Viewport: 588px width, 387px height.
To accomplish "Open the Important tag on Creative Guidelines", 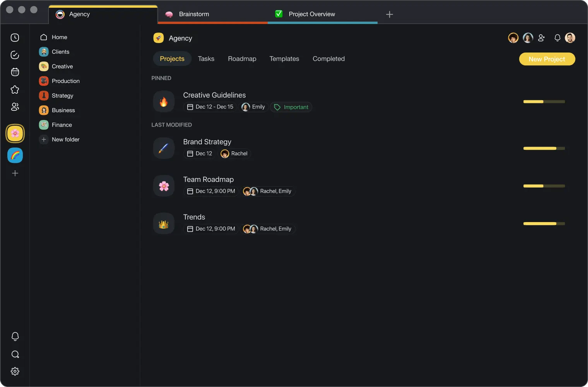I will click(x=291, y=107).
